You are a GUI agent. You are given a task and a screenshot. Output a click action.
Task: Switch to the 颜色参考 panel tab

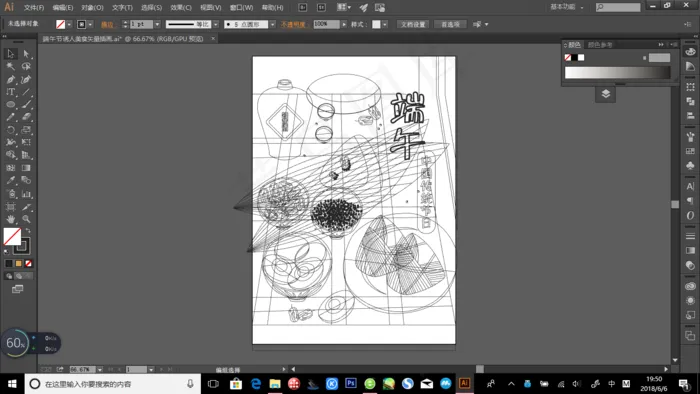(x=600, y=45)
